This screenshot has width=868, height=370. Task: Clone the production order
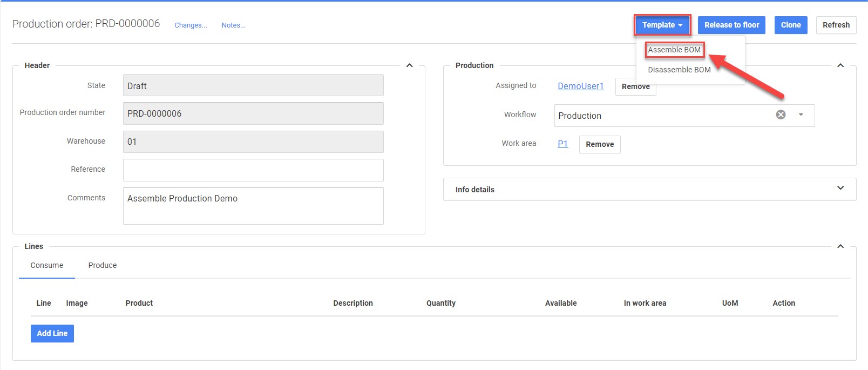790,25
